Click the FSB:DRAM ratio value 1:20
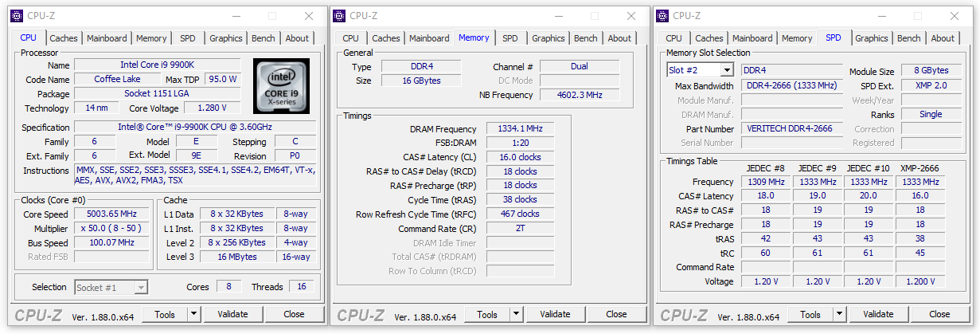Screen dimensions: 980x334 520,143
